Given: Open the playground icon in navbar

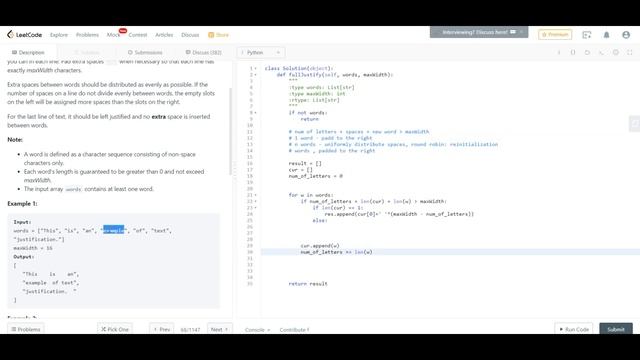Looking at the screenshot, I should coord(587,35).
